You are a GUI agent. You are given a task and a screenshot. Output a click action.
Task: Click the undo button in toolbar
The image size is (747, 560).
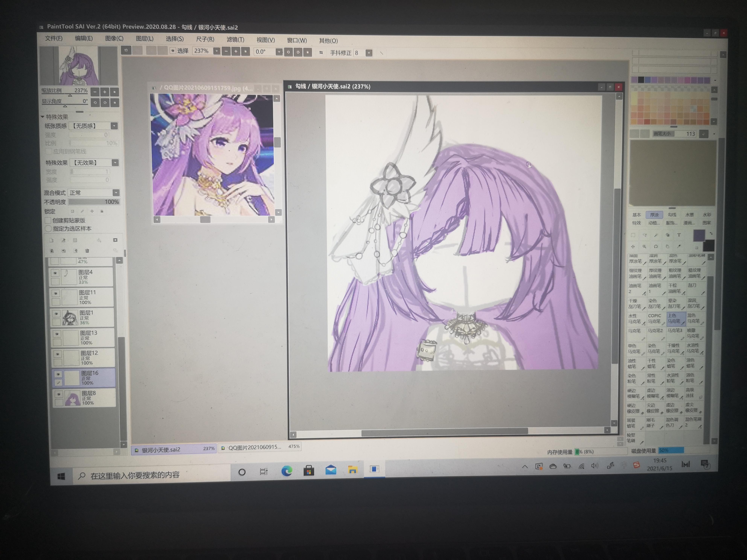point(126,51)
